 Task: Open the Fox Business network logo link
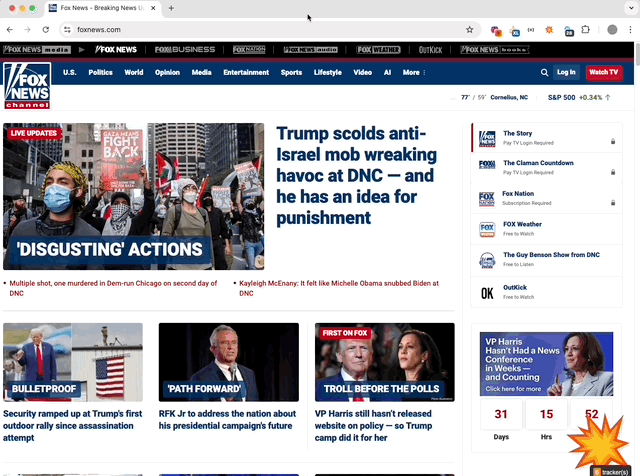point(185,49)
